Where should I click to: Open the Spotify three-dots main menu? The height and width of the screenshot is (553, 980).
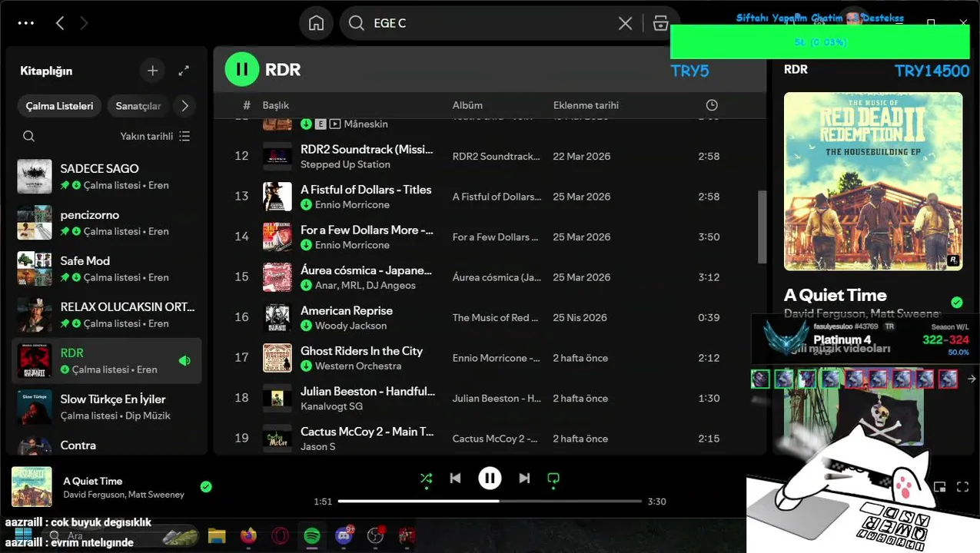click(x=26, y=23)
